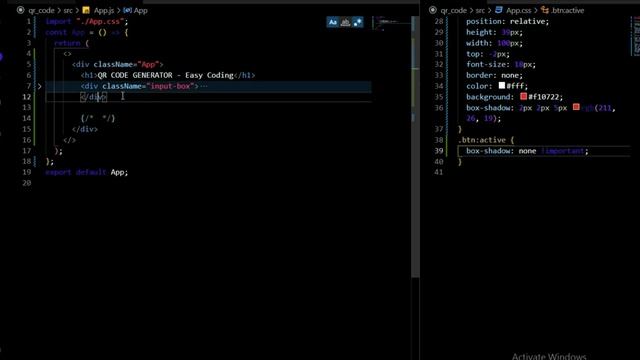
Task: Click the App.js editor vertical scrollbar
Action: click(415, 147)
